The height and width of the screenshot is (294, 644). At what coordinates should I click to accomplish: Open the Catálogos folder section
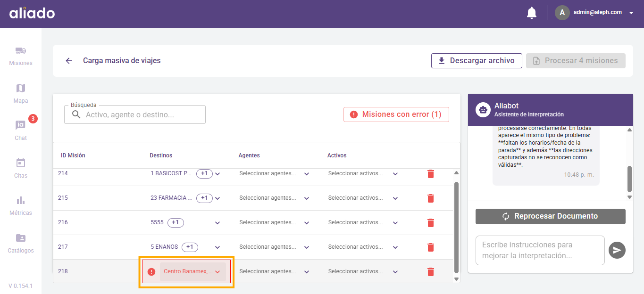pyautogui.click(x=21, y=243)
